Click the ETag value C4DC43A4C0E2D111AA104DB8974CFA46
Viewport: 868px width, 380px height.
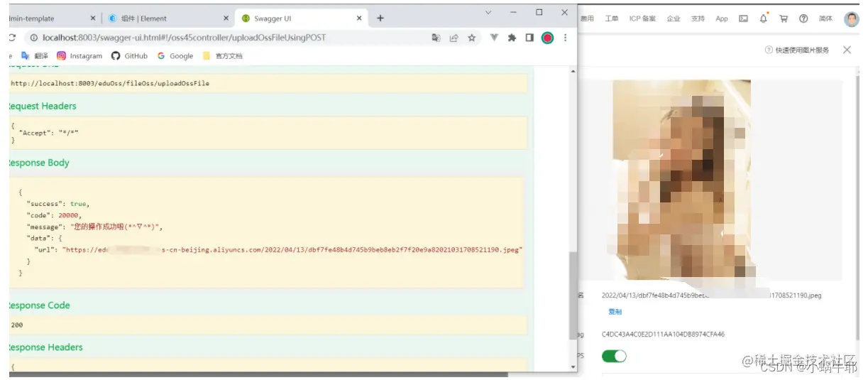click(663, 334)
